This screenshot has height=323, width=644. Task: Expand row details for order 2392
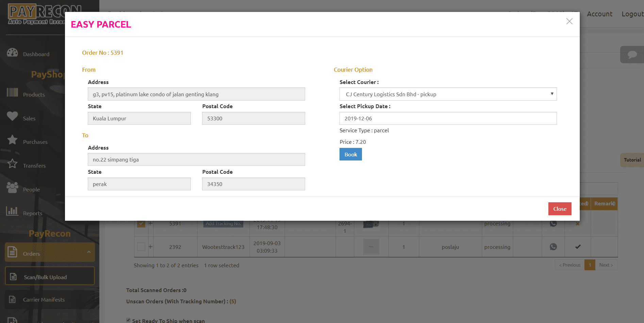point(150,247)
